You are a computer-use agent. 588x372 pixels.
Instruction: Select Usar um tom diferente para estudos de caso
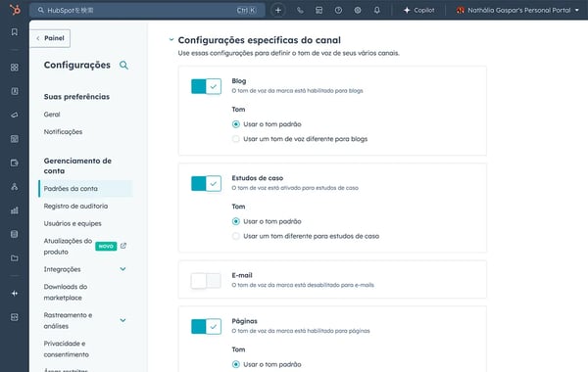point(236,236)
